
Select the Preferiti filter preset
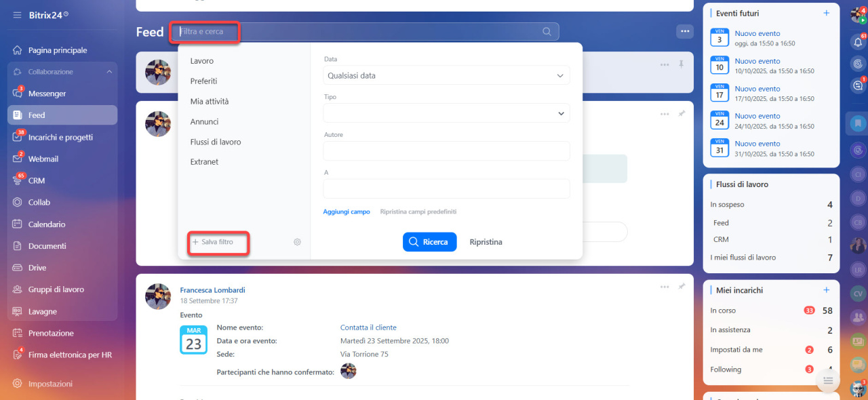pos(203,81)
